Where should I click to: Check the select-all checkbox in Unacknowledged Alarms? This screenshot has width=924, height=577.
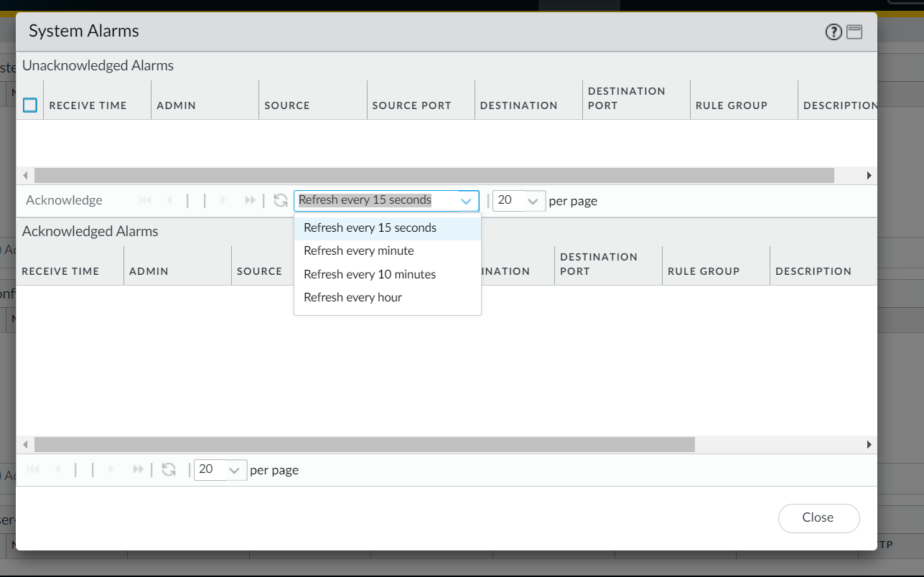[x=30, y=105]
